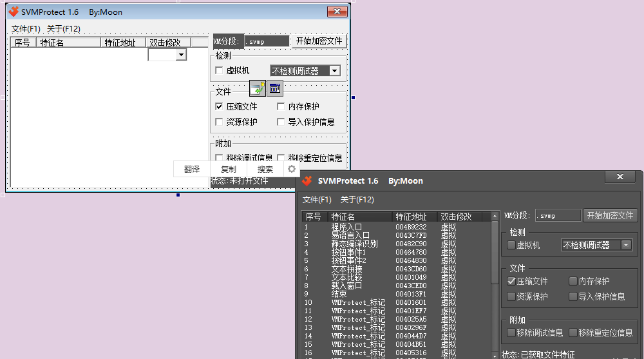Viewport: 644px width, 359px height.
Task: Enable 虚拟机 checkbox in dark window
Action: (512, 245)
